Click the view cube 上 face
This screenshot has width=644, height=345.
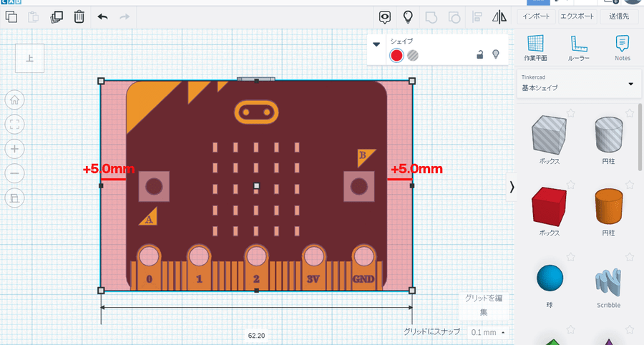tap(29, 58)
